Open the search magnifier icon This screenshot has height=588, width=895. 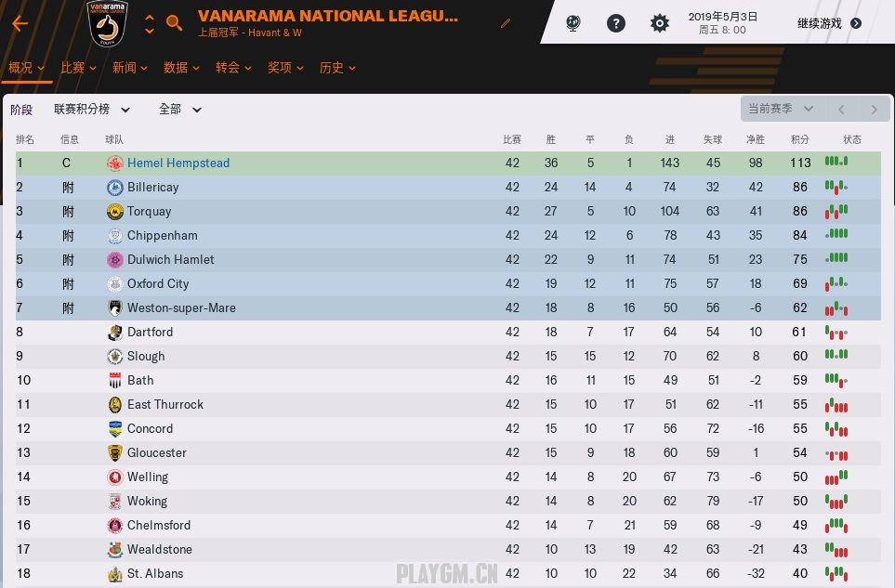(x=174, y=23)
